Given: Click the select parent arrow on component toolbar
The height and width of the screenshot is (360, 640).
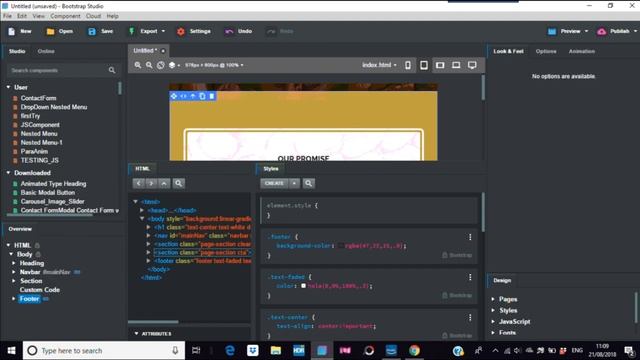Looking at the screenshot, I should pyautogui.click(x=193, y=96).
